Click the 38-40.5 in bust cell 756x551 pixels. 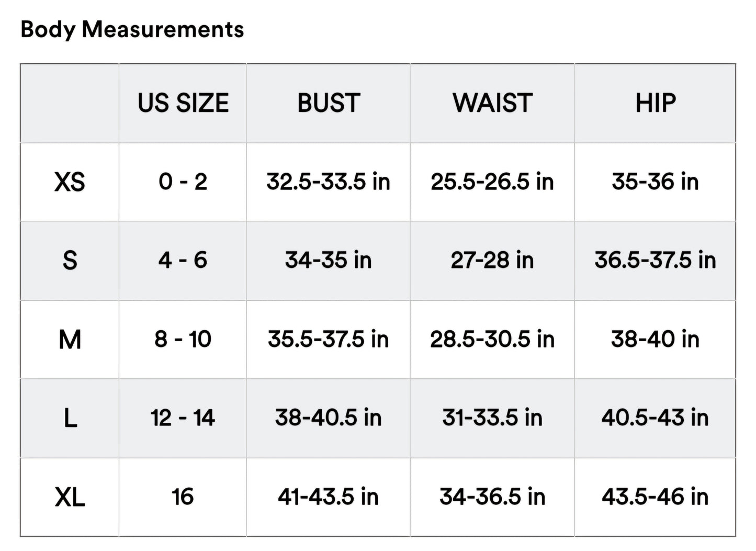point(328,418)
